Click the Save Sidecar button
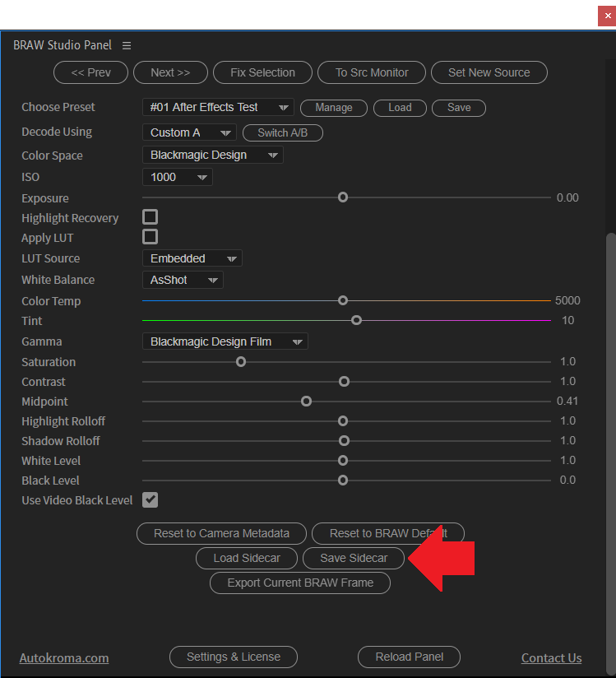The width and height of the screenshot is (616, 678). [x=354, y=558]
